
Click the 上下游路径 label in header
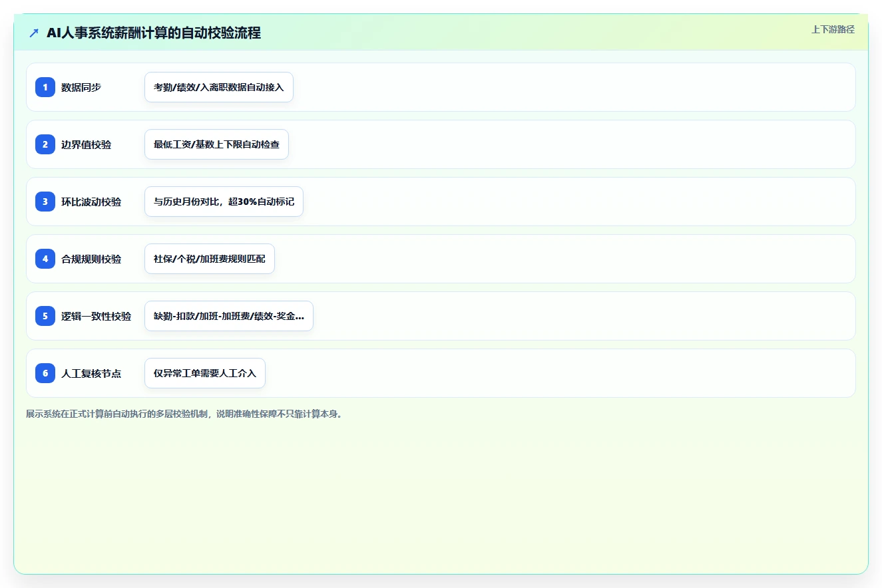click(833, 29)
